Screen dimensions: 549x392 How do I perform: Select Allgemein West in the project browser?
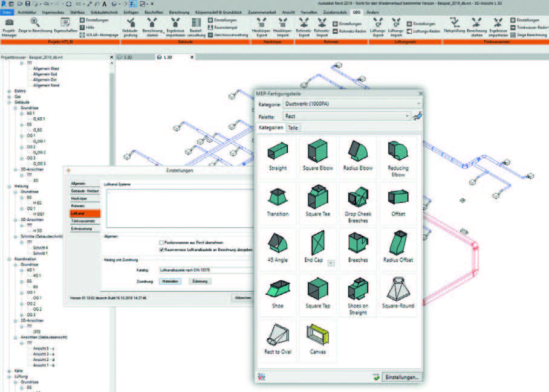coord(46,69)
